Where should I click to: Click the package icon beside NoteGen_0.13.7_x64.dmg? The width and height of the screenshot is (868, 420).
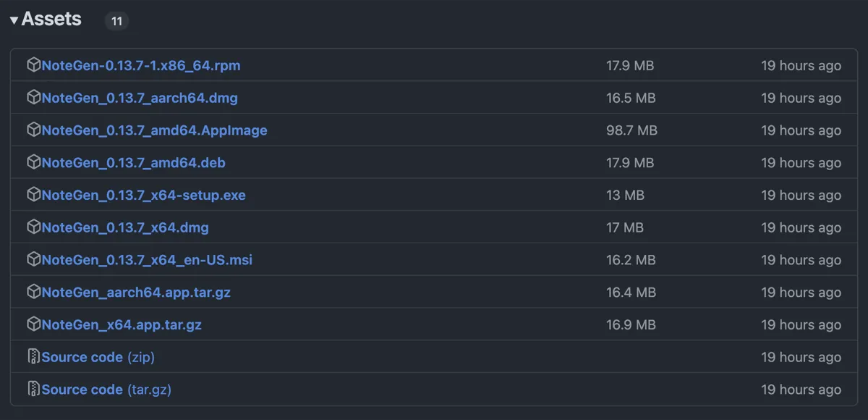[33, 227]
